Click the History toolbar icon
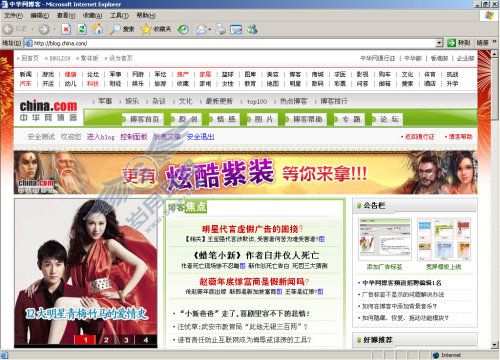The width and height of the screenshot is (500, 360). point(183,30)
